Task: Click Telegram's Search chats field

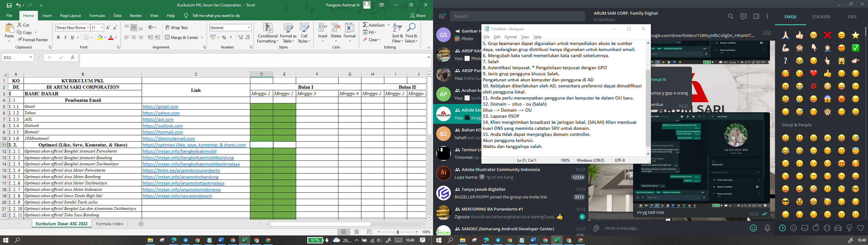Action: coord(517,16)
